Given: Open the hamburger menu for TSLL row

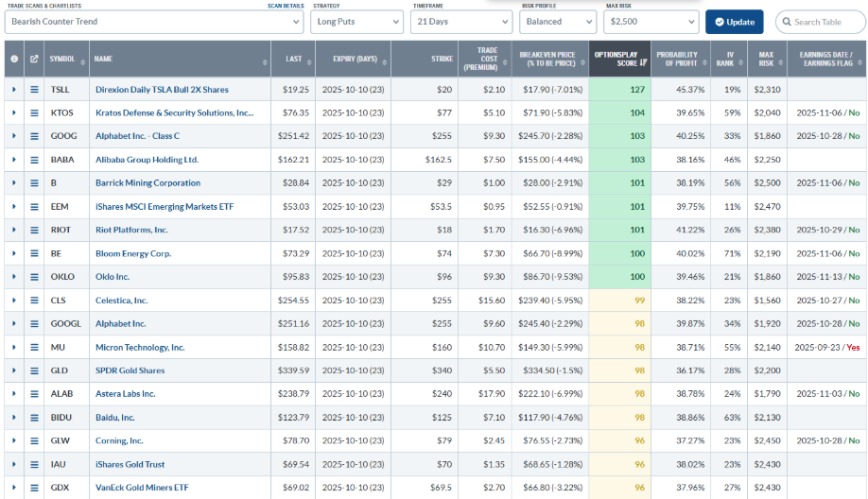Looking at the screenshot, I should 34,90.
